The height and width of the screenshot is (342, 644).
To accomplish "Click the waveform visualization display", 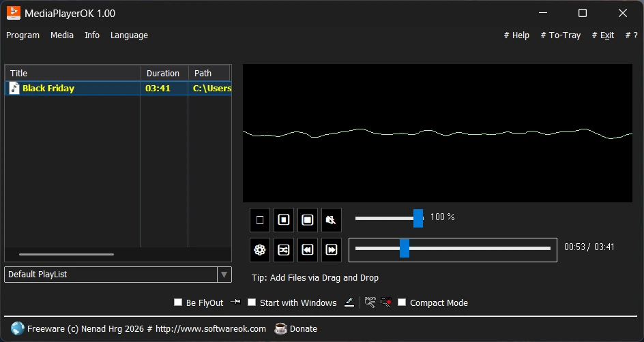I will click(x=437, y=133).
